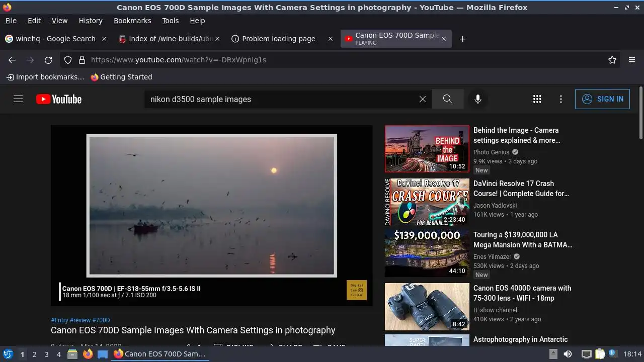Open the #review hashtag
Screen dimensions: 644x362
(x=80, y=320)
